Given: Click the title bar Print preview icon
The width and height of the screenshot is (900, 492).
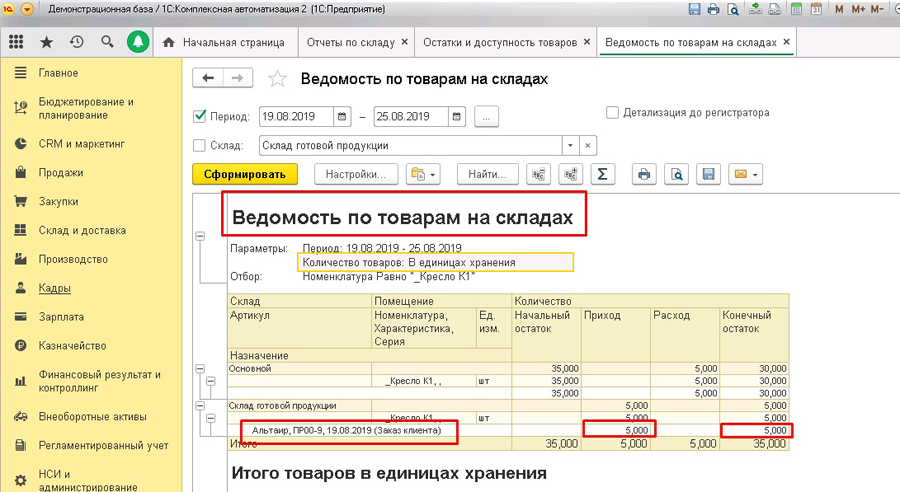Looking at the screenshot, I should (732, 9).
